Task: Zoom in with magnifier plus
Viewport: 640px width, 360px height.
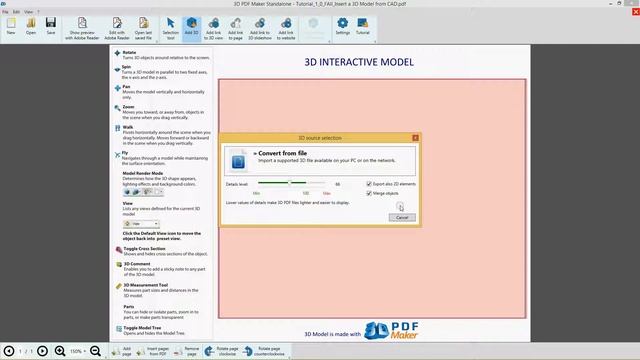Action: pos(60,351)
